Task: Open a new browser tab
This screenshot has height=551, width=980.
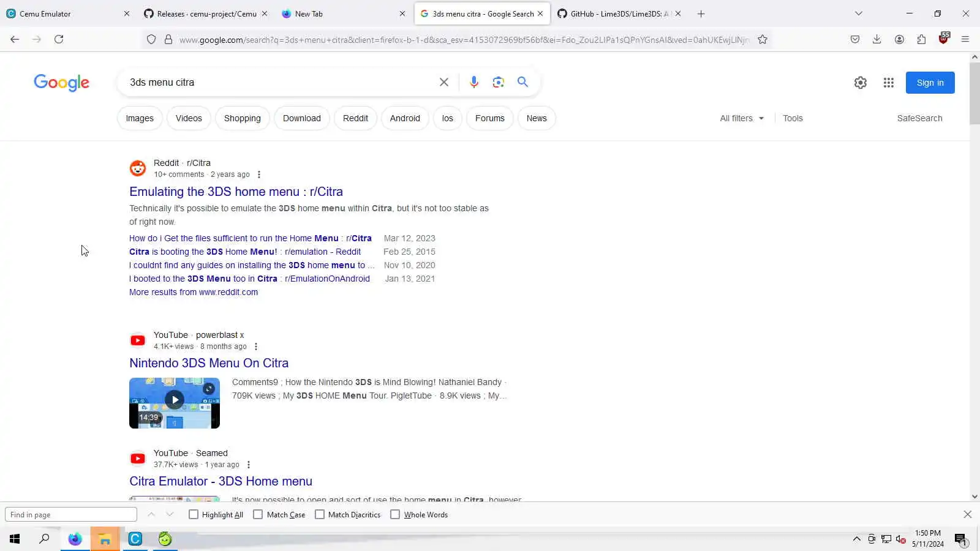Action: 701,13
